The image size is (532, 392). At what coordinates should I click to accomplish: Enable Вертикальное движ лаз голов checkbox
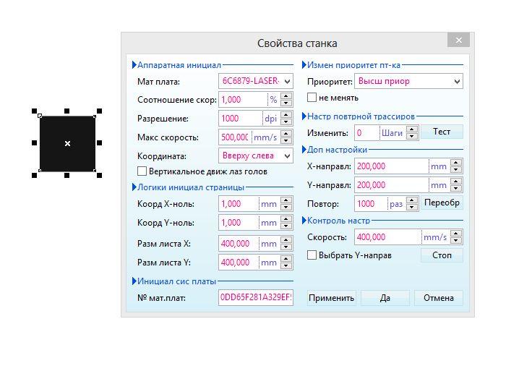(x=142, y=171)
